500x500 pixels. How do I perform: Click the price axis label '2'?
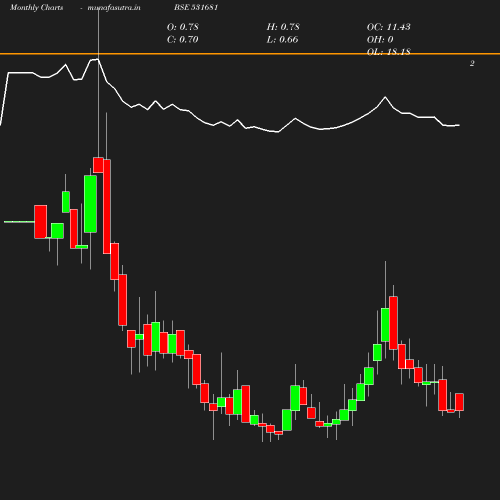coord(472,63)
